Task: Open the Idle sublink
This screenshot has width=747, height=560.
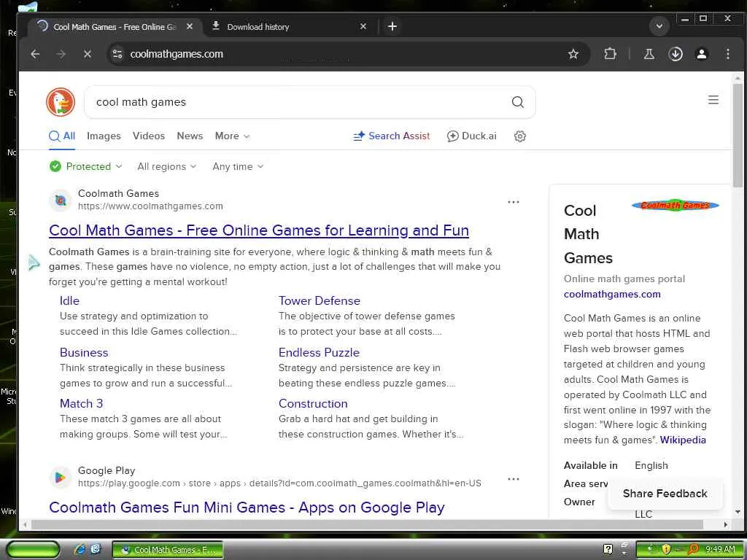Action: click(69, 301)
